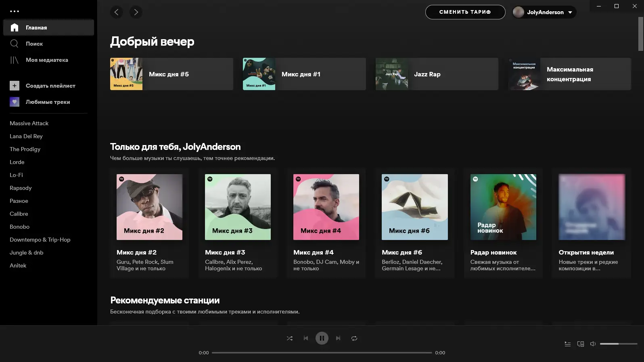Open the connect to device icon

pos(581,344)
